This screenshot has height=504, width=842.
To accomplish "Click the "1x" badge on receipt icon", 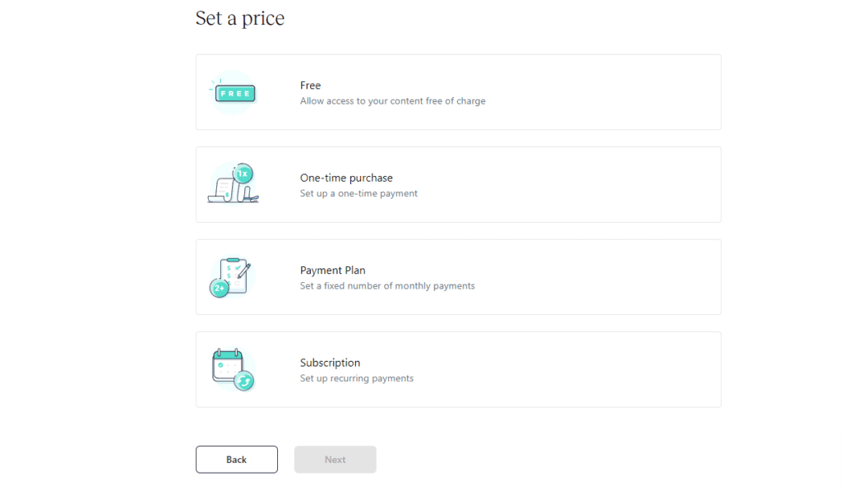I will click(243, 173).
